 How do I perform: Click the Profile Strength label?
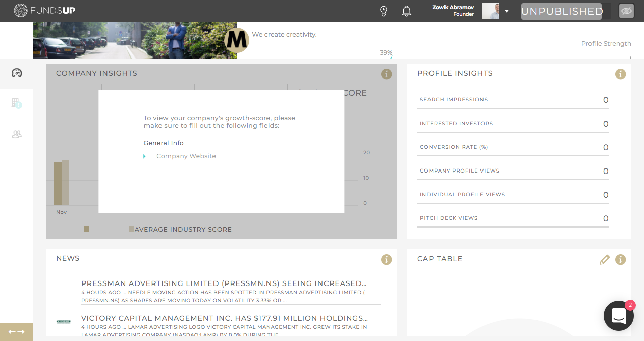click(x=606, y=44)
